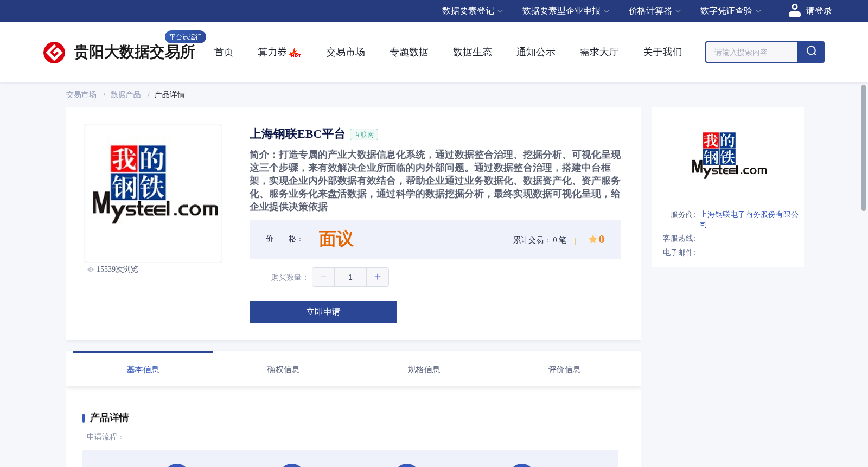This screenshot has width=868, height=467.
Task: Open 专题数据 in main navigation
Action: coord(409,52)
